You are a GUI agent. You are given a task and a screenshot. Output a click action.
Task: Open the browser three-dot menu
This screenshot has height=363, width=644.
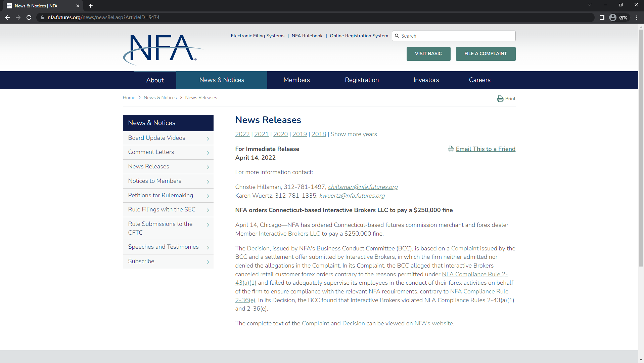[637, 17]
